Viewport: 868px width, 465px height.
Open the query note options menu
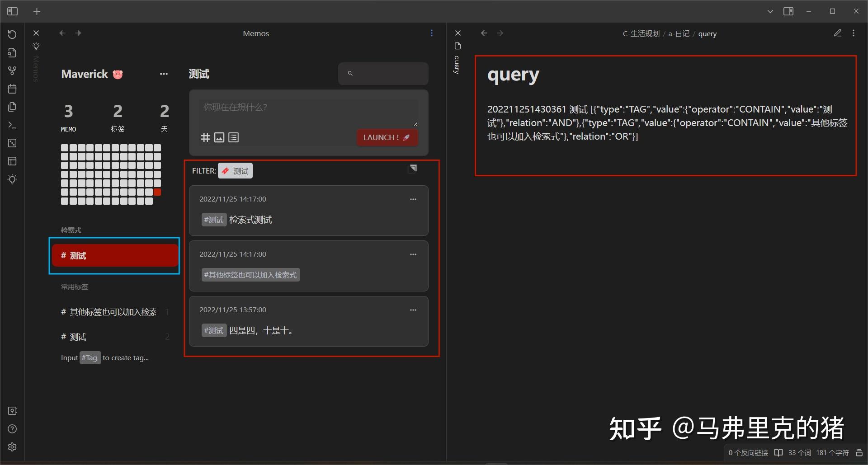854,33
